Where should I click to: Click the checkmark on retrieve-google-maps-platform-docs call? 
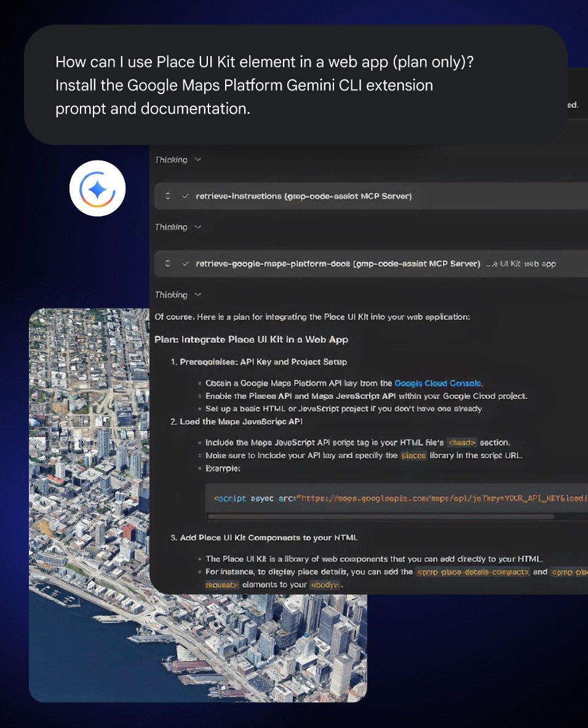[185, 264]
